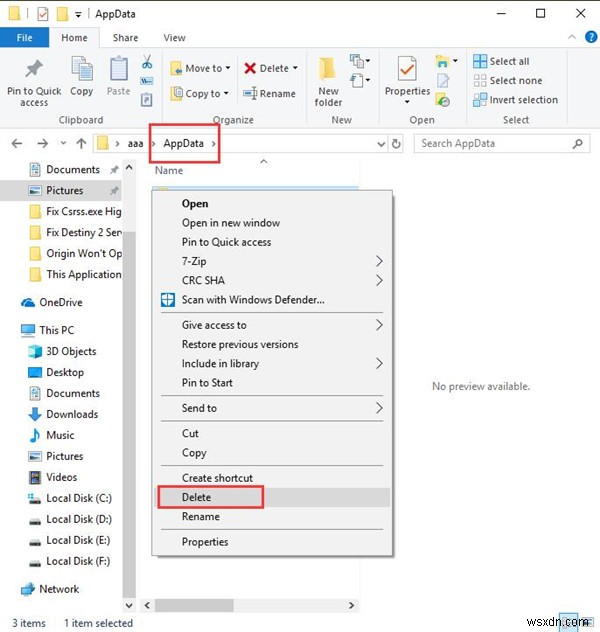
Task: Click the Cut scissors icon in ribbon
Action: tap(147, 62)
